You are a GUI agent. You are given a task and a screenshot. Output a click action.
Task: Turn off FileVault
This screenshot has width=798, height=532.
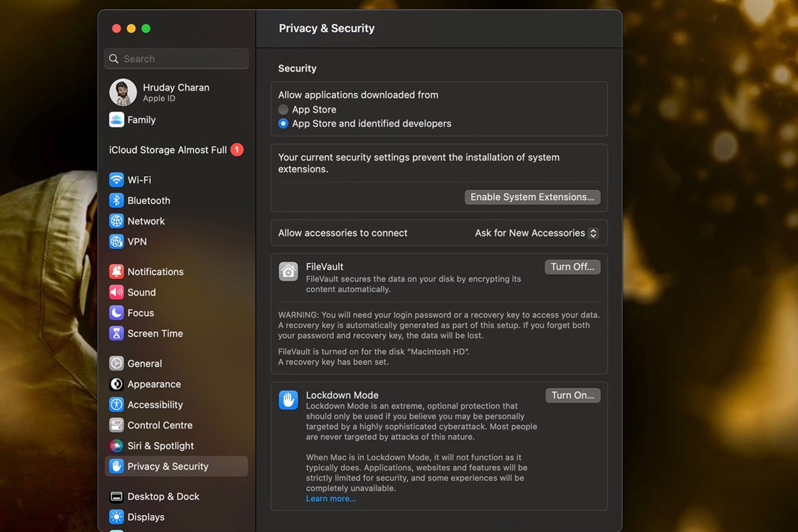coord(572,267)
